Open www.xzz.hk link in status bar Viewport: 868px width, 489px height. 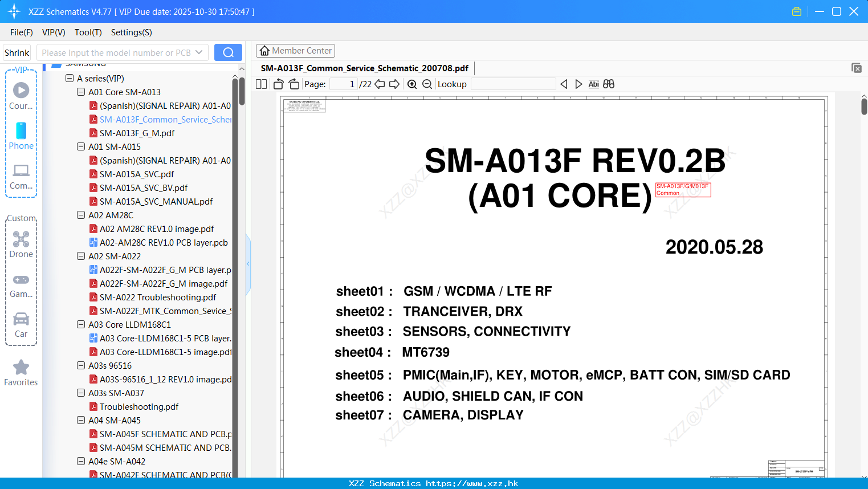click(x=472, y=483)
